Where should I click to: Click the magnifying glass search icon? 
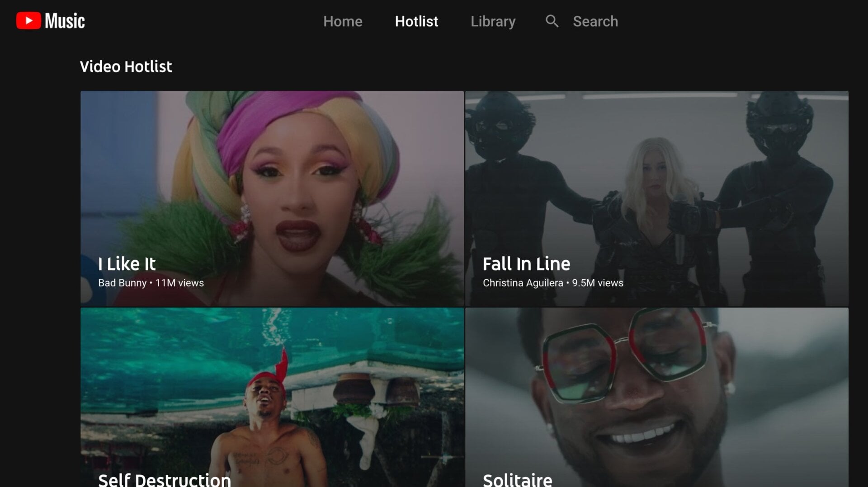(552, 21)
